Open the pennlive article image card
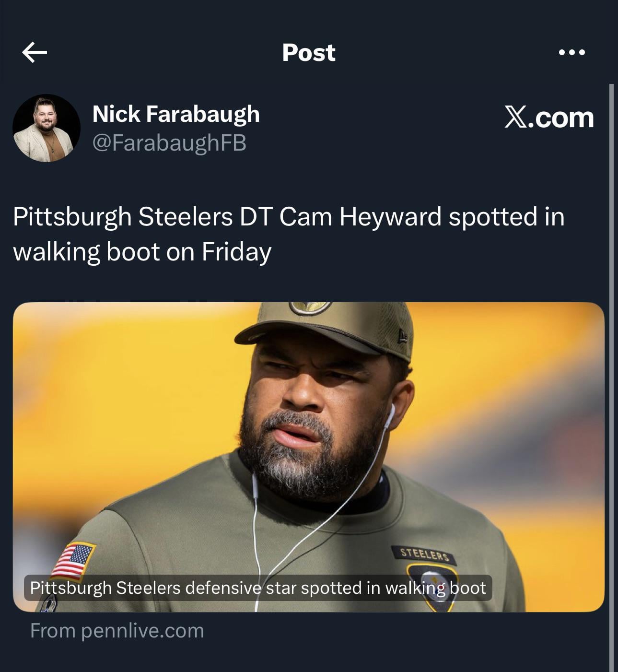 tap(309, 457)
